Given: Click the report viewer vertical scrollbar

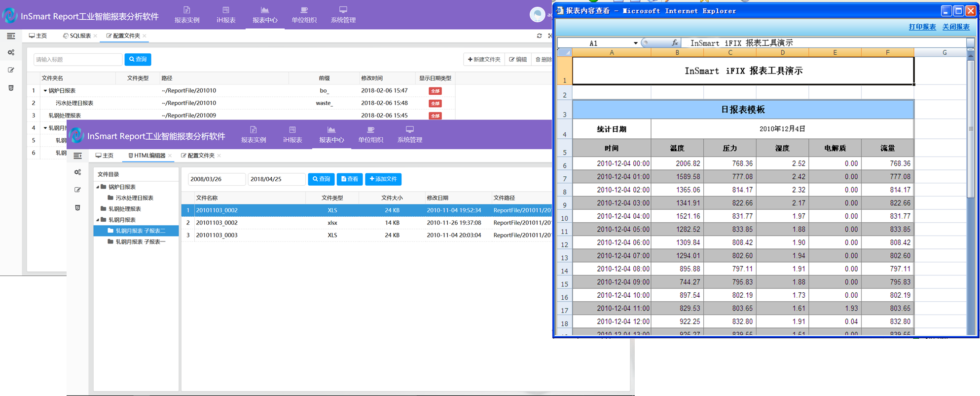Looking at the screenshot, I should 971,129.
